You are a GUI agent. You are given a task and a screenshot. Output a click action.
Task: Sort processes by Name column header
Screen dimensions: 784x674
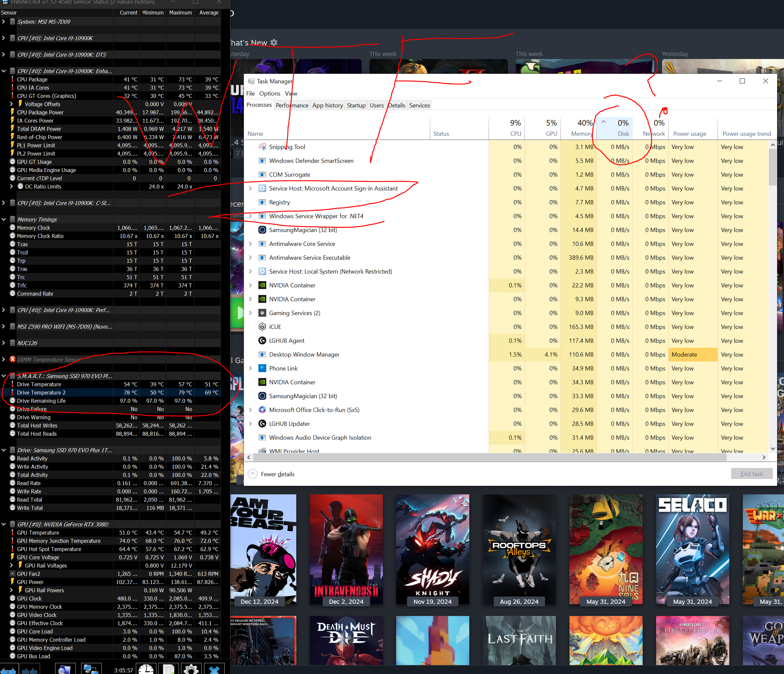point(337,128)
